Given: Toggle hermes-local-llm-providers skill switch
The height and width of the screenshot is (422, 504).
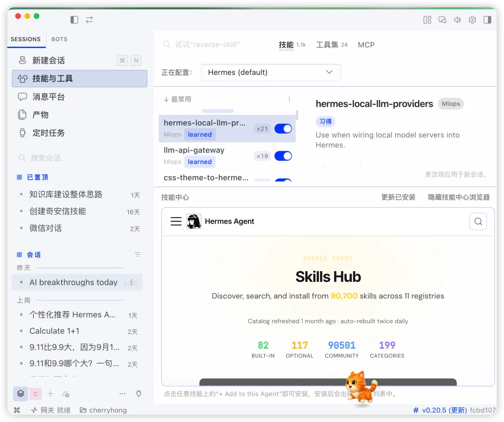Looking at the screenshot, I should click(x=283, y=129).
